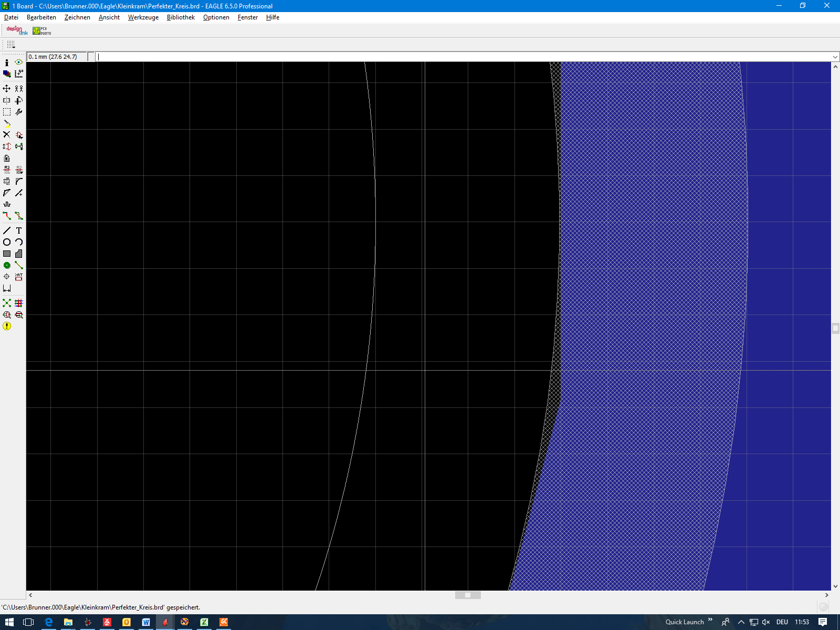Select the Text T tool
840x630 pixels.
click(x=19, y=230)
